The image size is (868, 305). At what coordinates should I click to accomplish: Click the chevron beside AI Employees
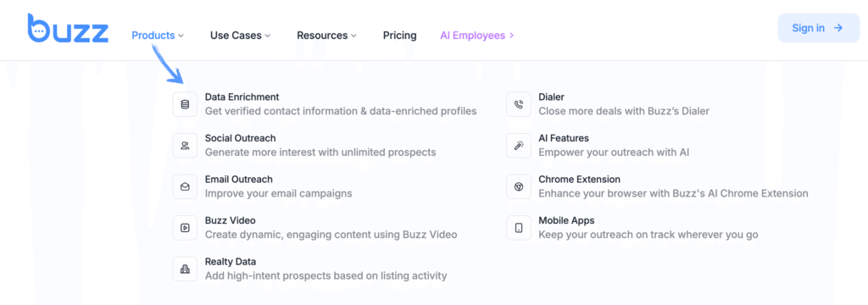pos(511,36)
